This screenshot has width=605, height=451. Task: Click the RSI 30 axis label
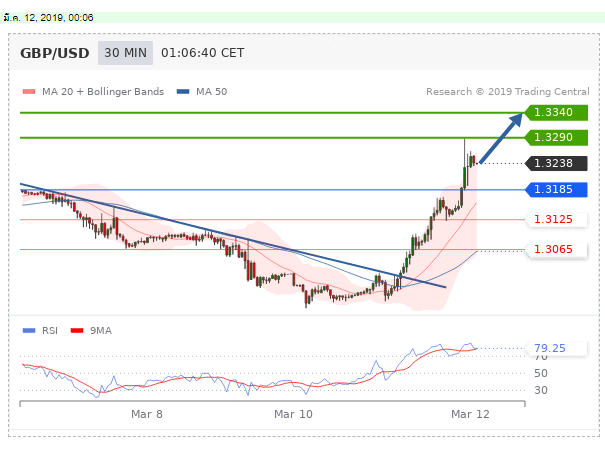click(x=541, y=390)
